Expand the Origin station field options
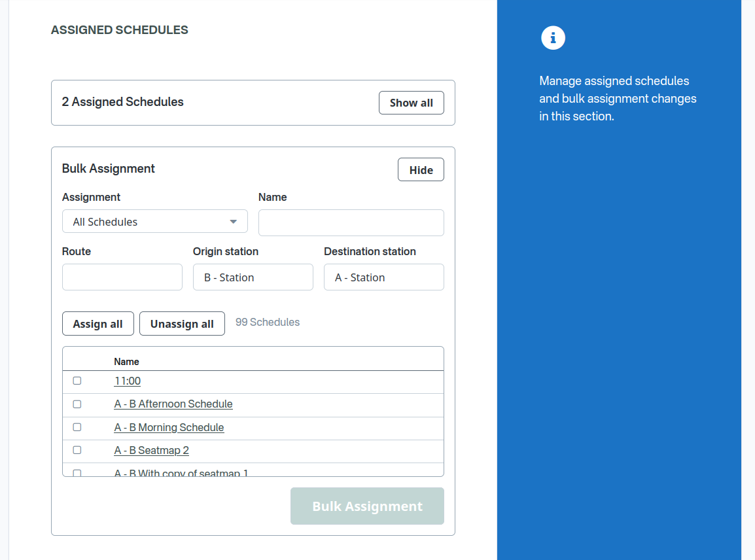 point(253,277)
